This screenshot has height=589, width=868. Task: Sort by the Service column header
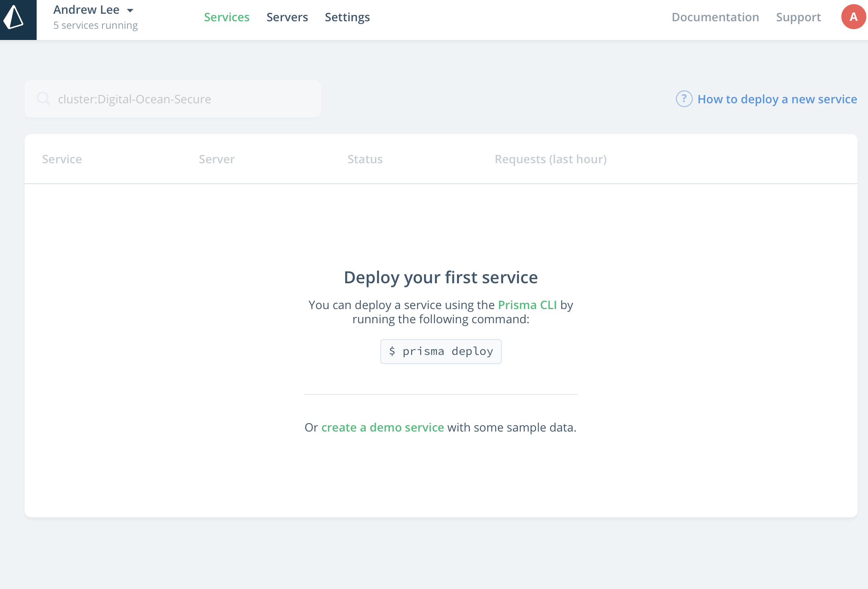point(62,159)
